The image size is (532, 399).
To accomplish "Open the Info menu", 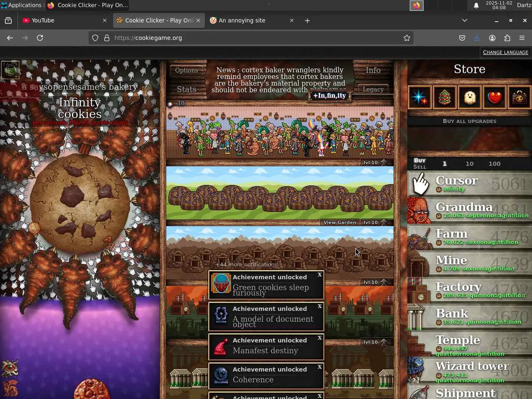I will point(373,70).
